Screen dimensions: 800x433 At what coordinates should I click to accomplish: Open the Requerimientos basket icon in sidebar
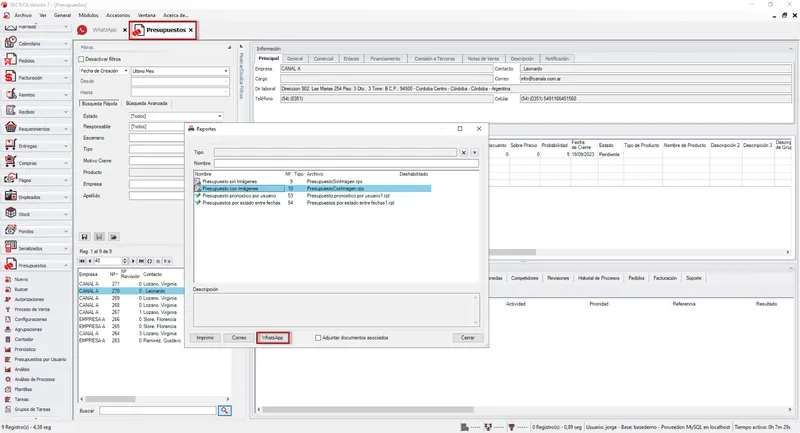click(10, 129)
